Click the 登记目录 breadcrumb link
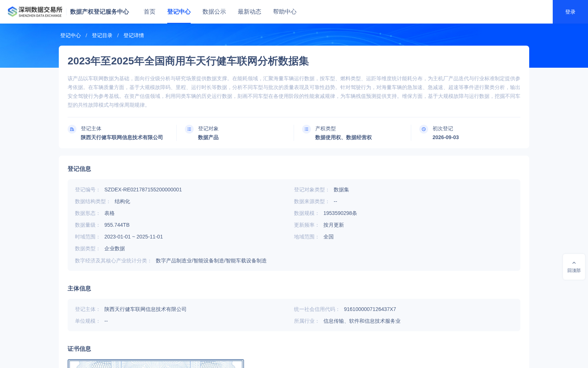Screen dimensions: 588x368 [102, 35]
